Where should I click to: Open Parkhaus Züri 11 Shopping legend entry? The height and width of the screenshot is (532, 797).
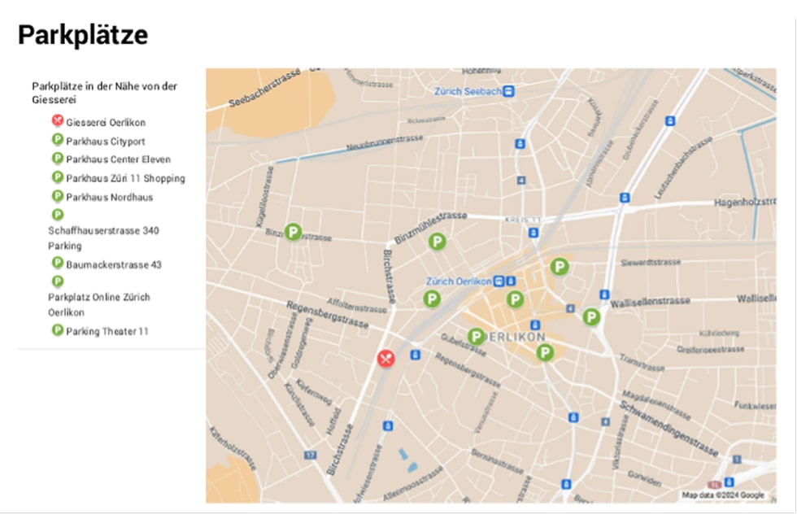[125, 178]
